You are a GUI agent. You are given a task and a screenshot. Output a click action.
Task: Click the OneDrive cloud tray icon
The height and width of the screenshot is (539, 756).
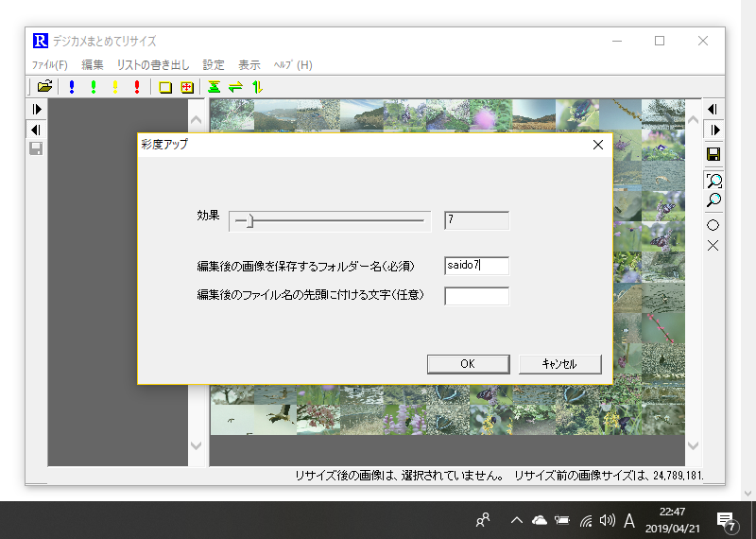(x=540, y=520)
